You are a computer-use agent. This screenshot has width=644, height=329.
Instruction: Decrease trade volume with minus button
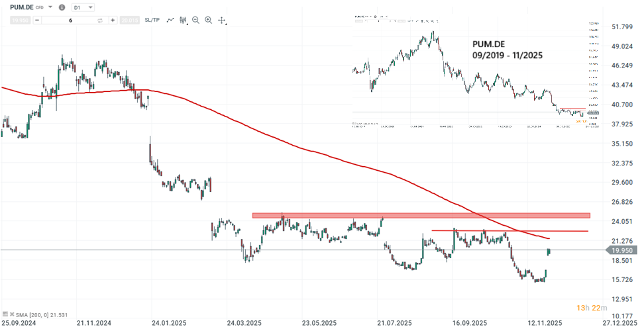coord(37,21)
